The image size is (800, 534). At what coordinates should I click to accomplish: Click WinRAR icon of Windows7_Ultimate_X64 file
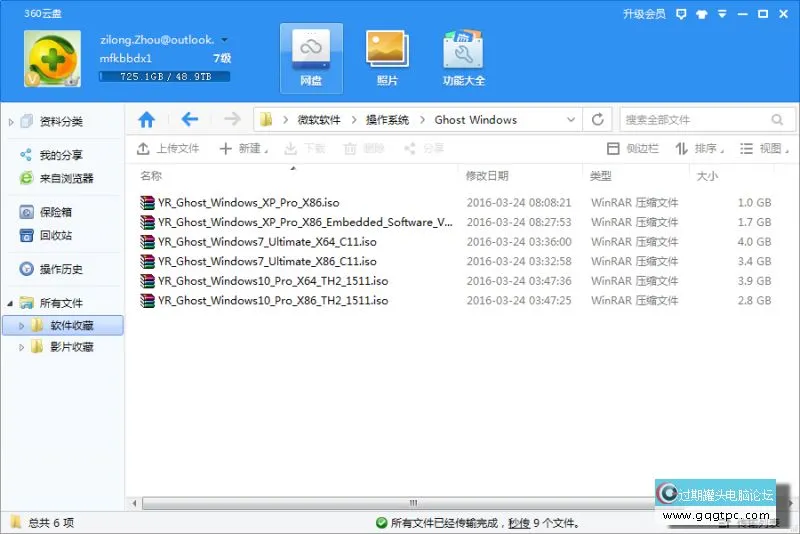(147, 242)
